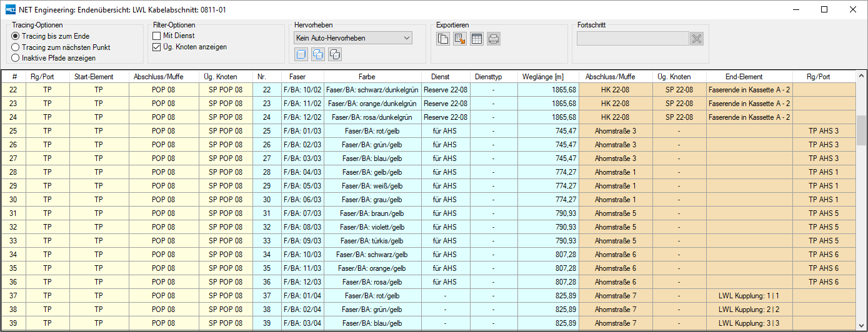Image resolution: width=868 pixels, height=332 pixels.
Task: Click the 'Diensttyp' column header
Action: click(x=494, y=77)
